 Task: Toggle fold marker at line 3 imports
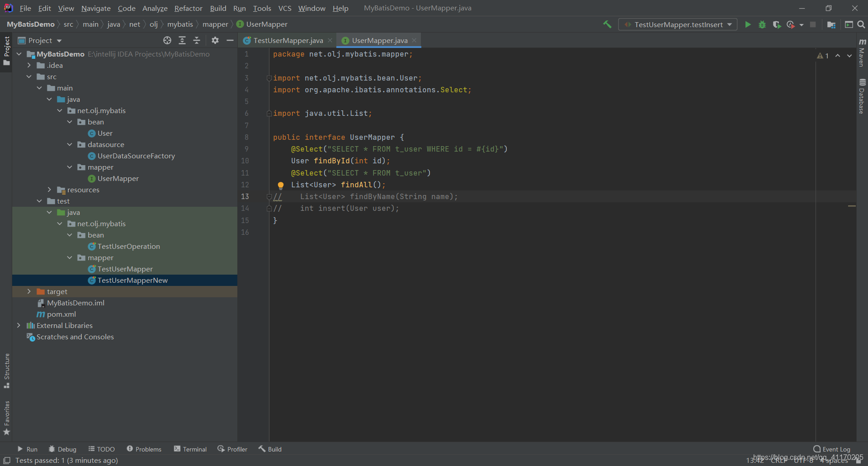(x=269, y=78)
